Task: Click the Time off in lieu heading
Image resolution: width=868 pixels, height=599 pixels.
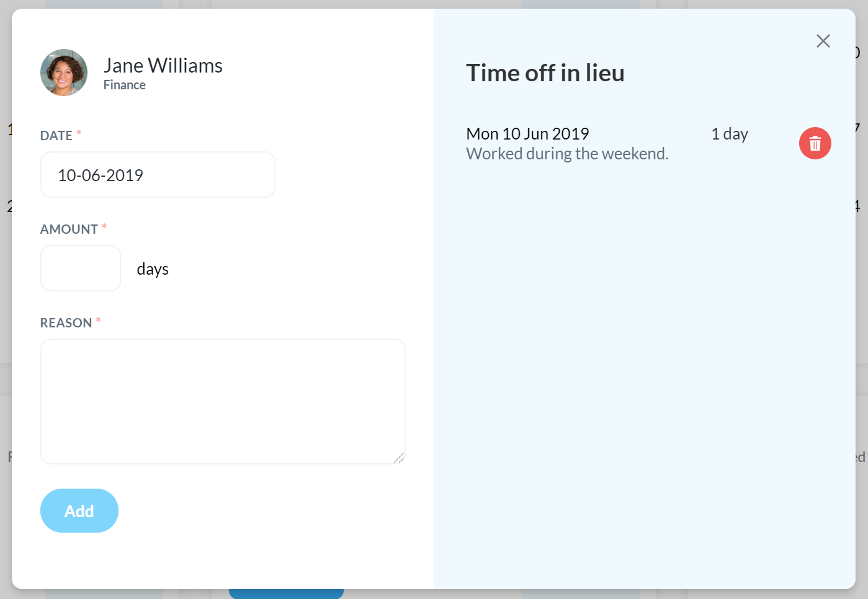Action: click(x=545, y=73)
